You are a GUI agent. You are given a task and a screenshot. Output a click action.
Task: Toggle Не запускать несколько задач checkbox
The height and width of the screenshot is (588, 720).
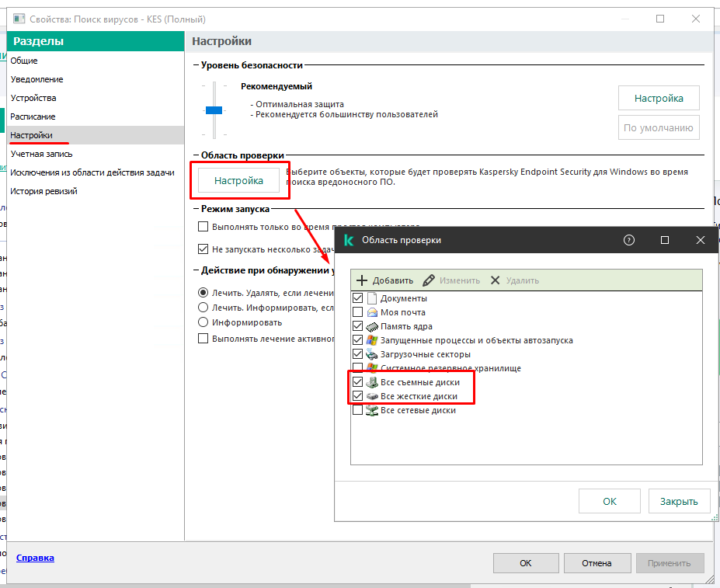[x=203, y=249]
